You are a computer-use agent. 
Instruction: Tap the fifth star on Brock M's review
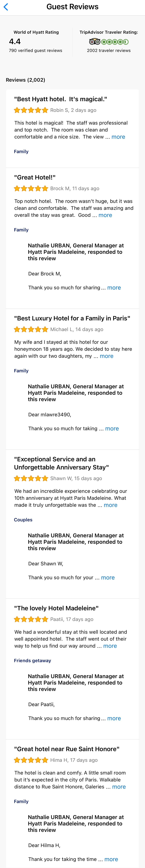pyautogui.click(x=46, y=188)
